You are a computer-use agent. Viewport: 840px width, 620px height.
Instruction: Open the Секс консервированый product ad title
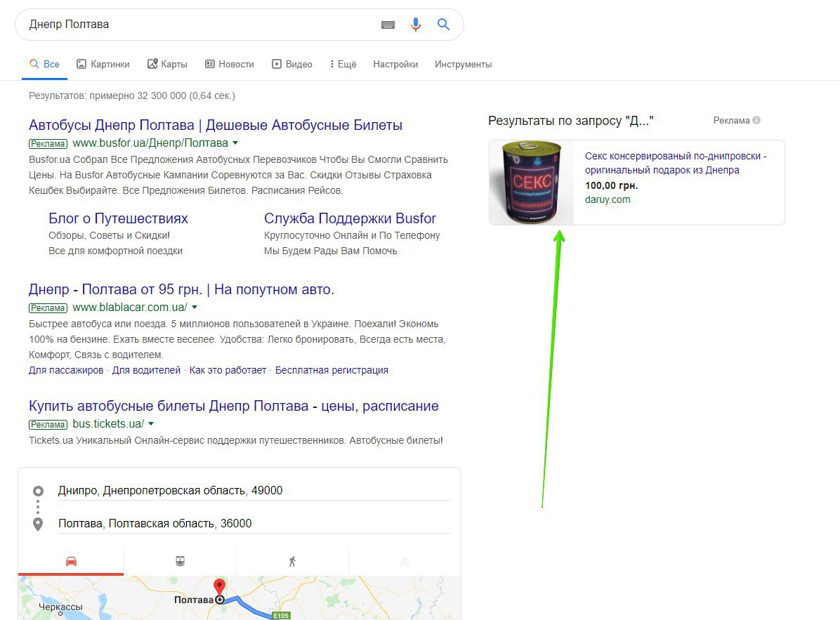(x=676, y=163)
